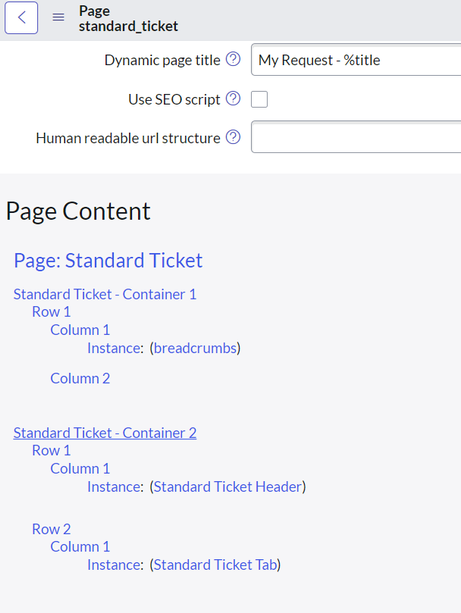
Task: Select Row 2 under Container 2
Action: point(51,529)
